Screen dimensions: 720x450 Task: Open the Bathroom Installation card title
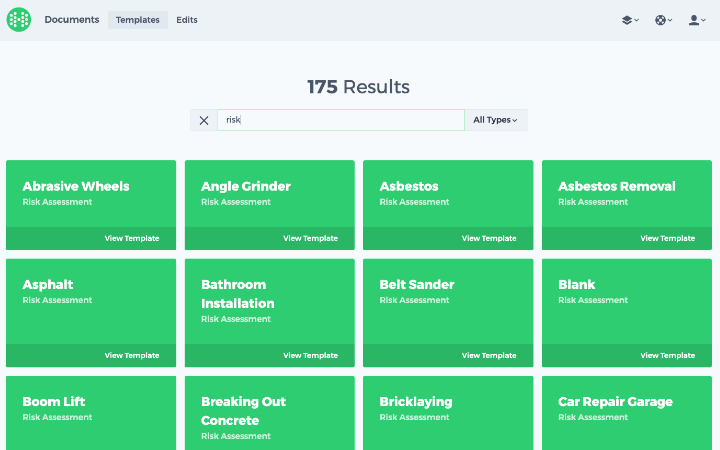(238, 294)
